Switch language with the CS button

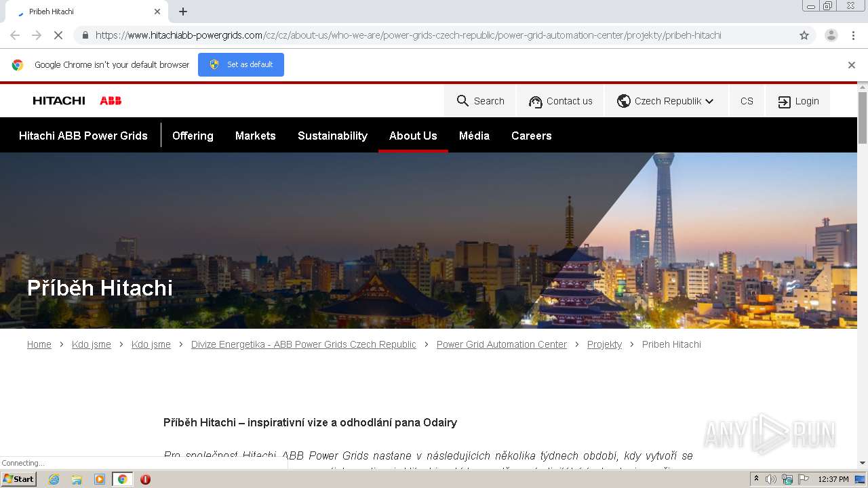(747, 101)
